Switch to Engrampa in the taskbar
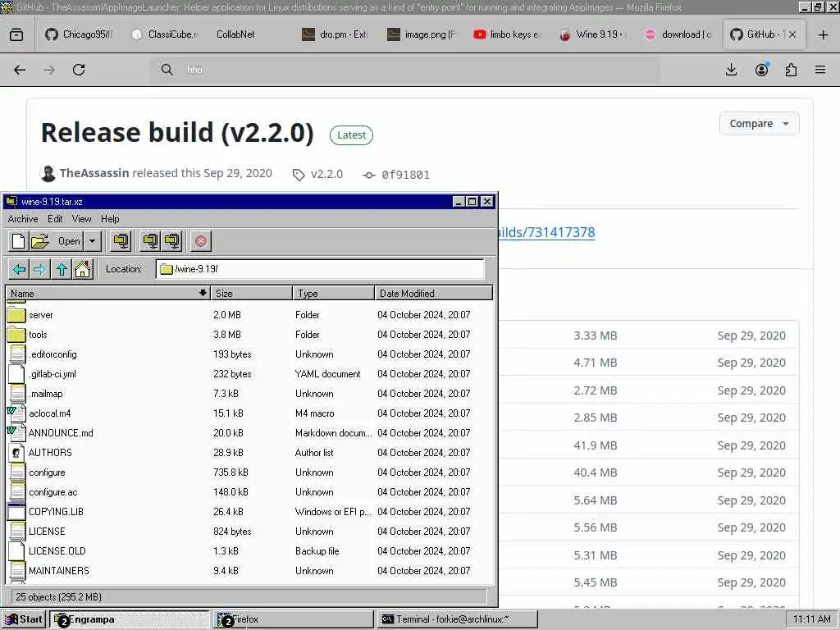840x630 pixels. tap(130, 619)
